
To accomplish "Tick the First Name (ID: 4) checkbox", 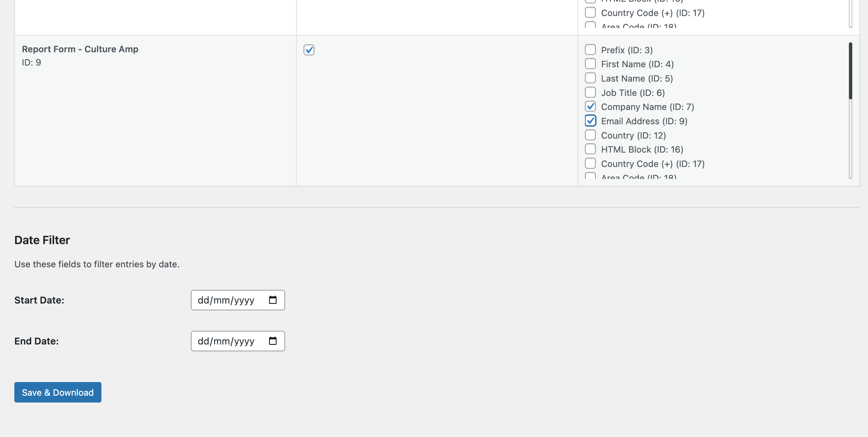I will pos(590,64).
